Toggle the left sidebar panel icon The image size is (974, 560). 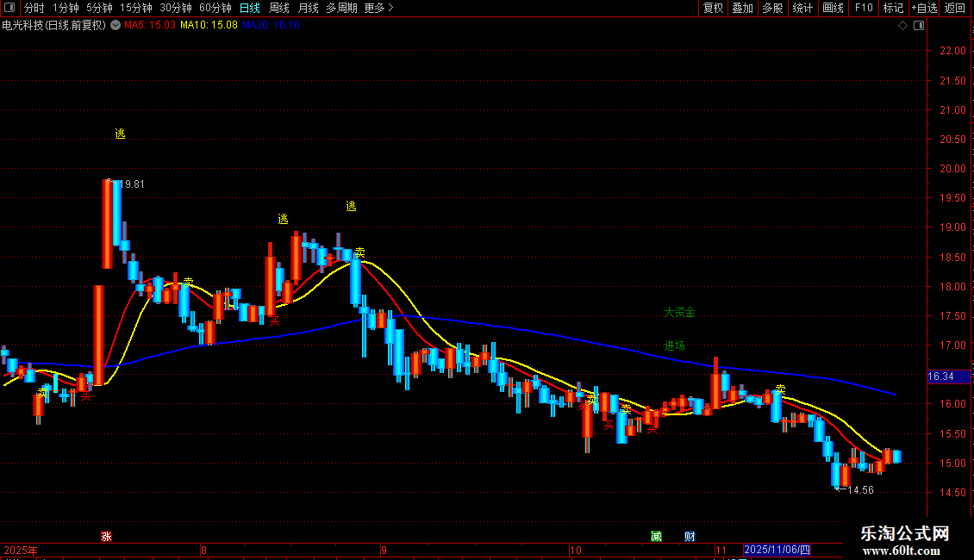[x=9, y=8]
